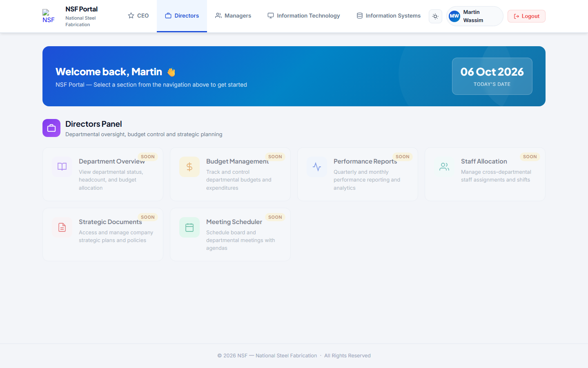Open the Department Overview card title
The image size is (588, 368).
[112, 162]
